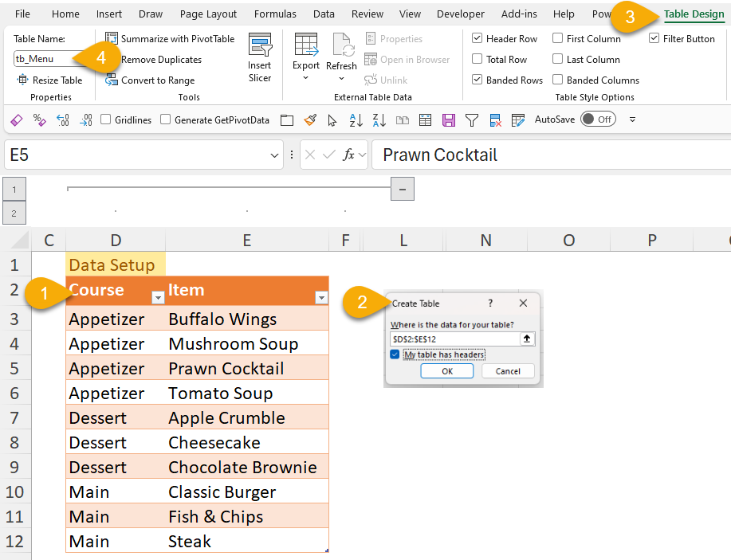This screenshot has height=560, width=731.
Task: Enable the Total Row checkbox
Action: (x=477, y=60)
